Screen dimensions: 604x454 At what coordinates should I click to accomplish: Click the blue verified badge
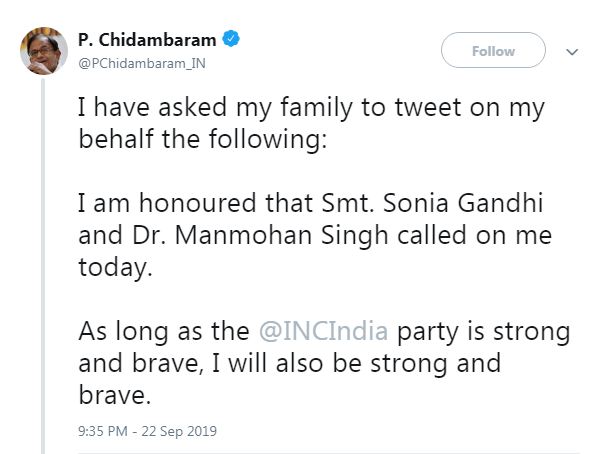click(231, 40)
